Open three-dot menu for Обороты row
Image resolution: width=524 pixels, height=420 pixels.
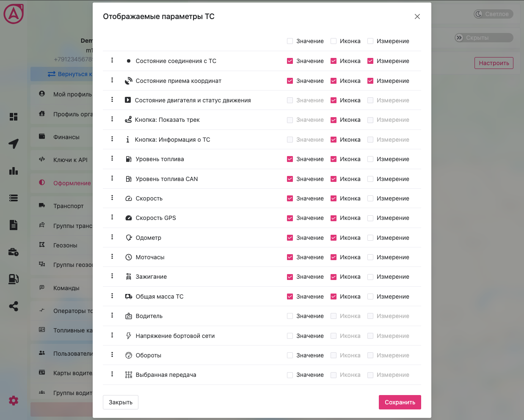point(112,354)
